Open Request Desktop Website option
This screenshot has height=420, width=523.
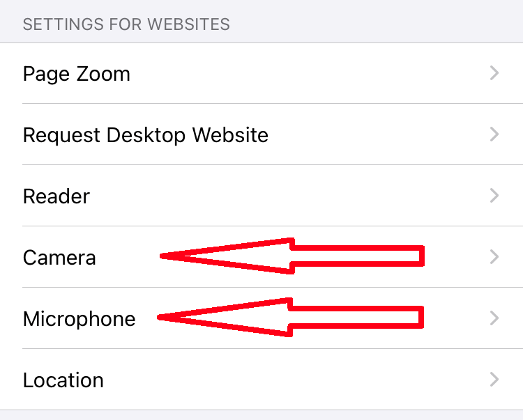(145, 134)
